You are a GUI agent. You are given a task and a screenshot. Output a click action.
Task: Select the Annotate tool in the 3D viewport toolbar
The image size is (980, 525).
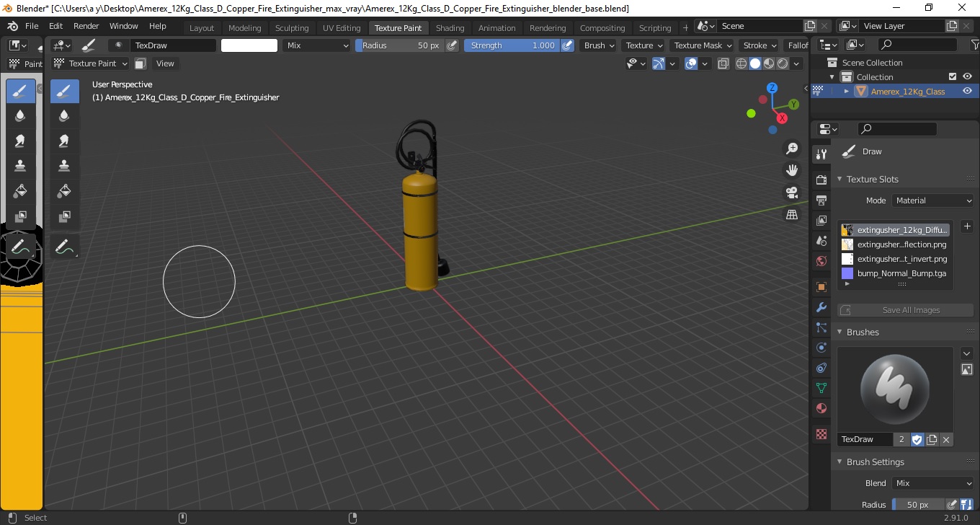pyautogui.click(x=65, y=246)
